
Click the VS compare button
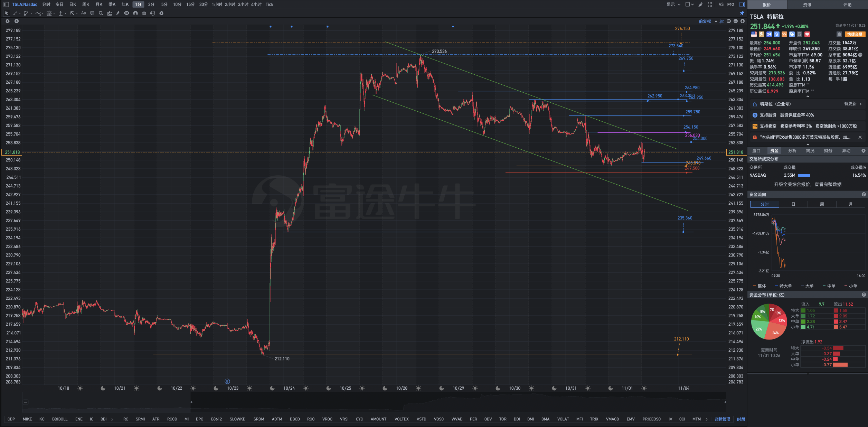click(721, 4)
